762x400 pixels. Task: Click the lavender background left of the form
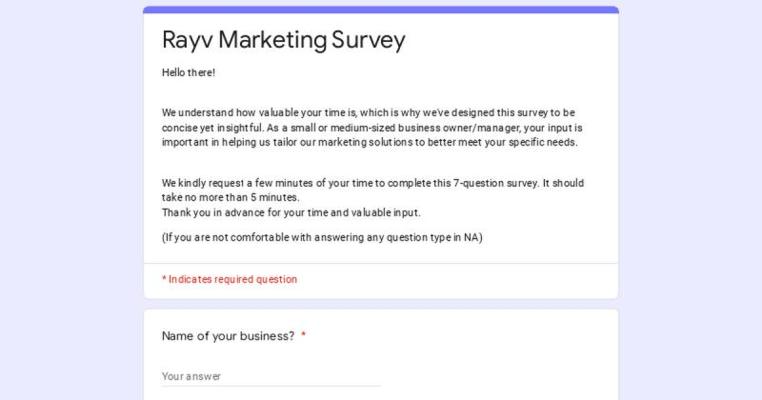(70, 200)
